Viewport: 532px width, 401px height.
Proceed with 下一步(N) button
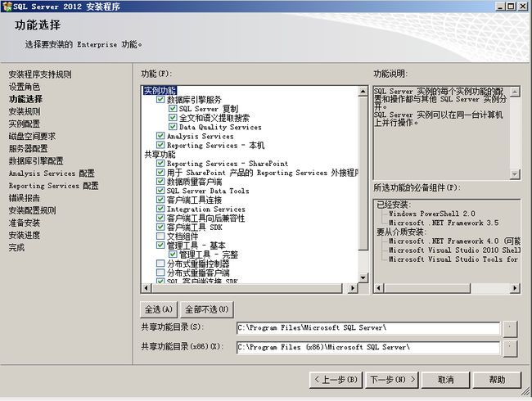(392, 380)
